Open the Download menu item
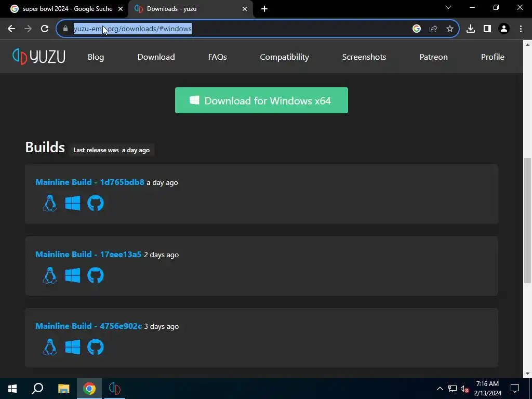Image resolution: width=532 pixels, height=399 pixels. coord(156,57)
